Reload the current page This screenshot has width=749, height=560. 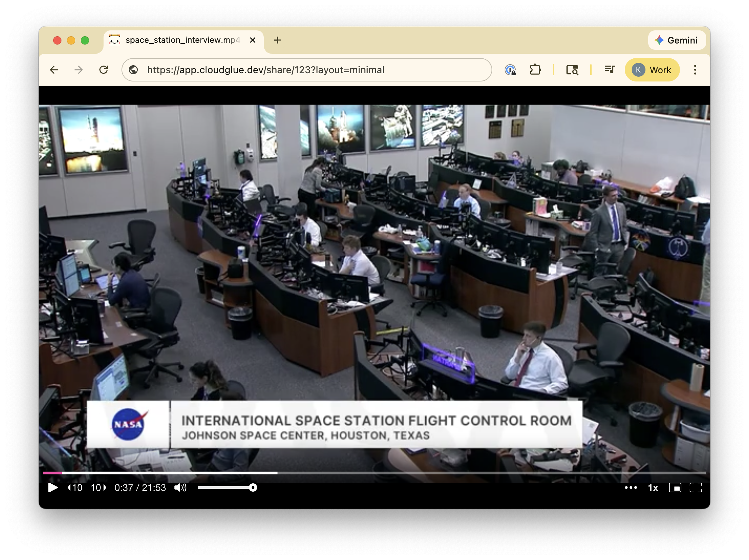pos(104,70)
